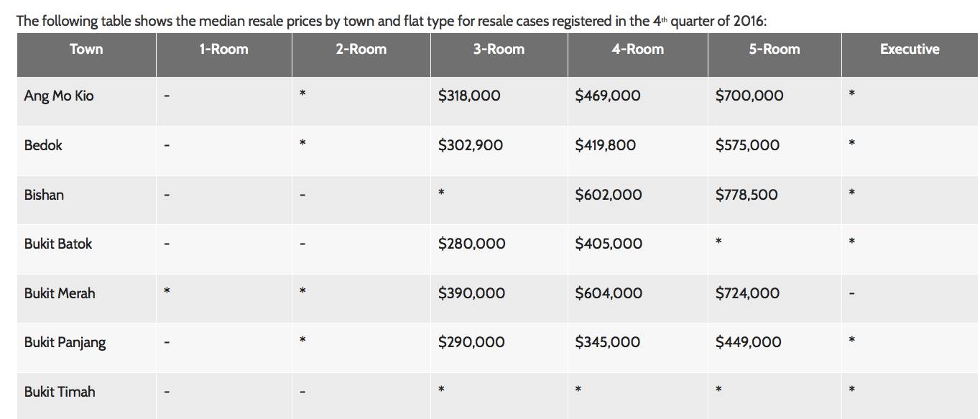Select the Bishan town cell
Viewport: 980px width, 419px height.
[x=44, y=195]
